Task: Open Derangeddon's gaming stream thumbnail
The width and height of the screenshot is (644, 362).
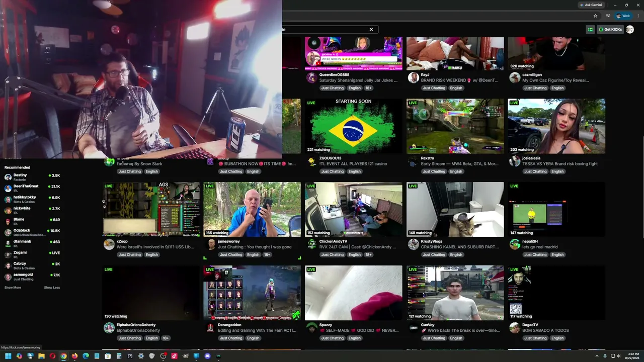Action: click(252, 293)
